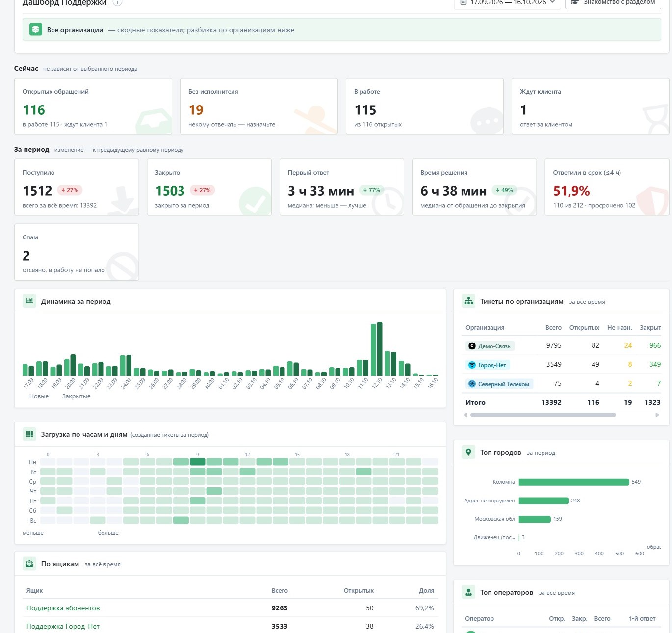This screenshot has width=672, height=633.
Task: Click the grid icon in Загрузка по часам
Action: [x=29, y=434]
